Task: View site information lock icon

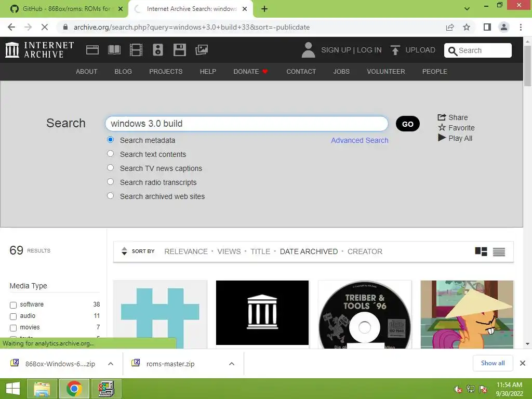Action: (x=65, y=27)
